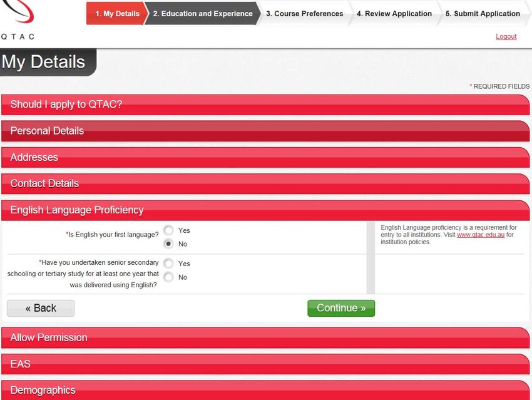Click the REQUIRED FIELDS note
Screen dimensions: 532x400
[x=499, y=86]
